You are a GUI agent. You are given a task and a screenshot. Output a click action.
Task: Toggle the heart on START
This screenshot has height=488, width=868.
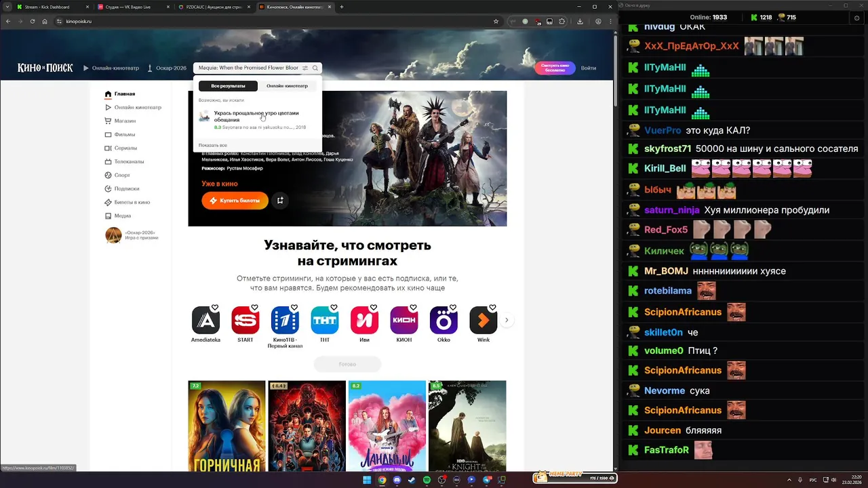pos(255,308)
